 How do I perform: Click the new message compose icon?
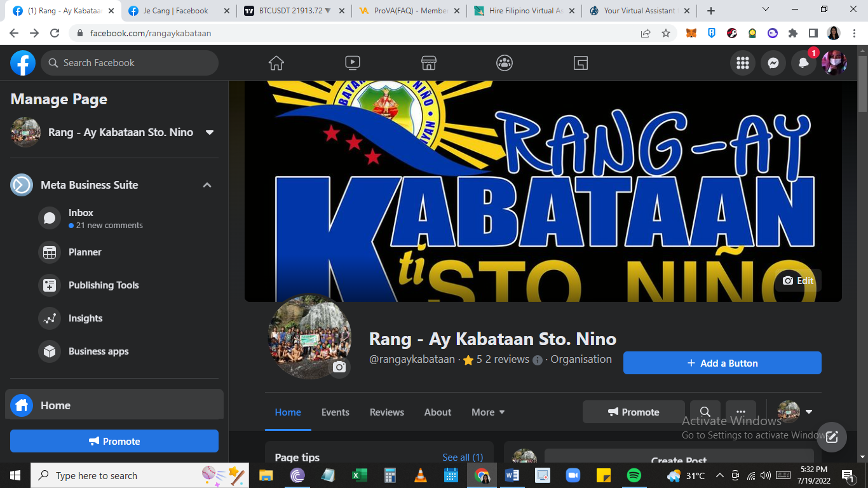point(832,437)
